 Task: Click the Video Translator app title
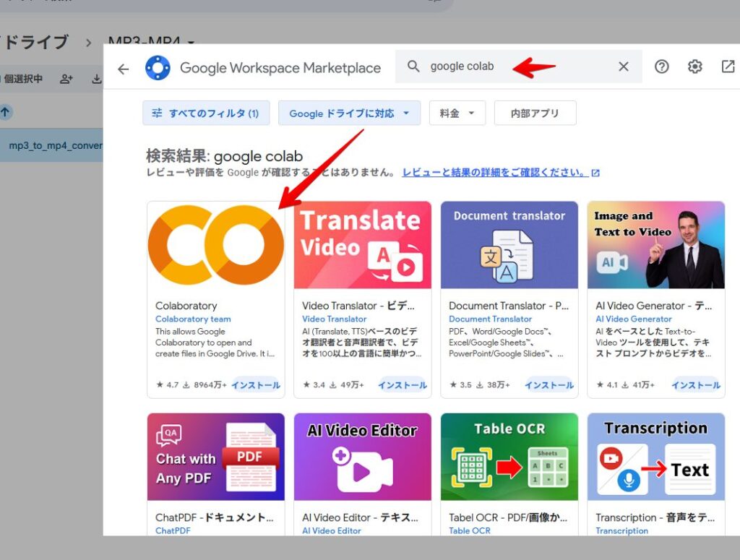[358, 306]
